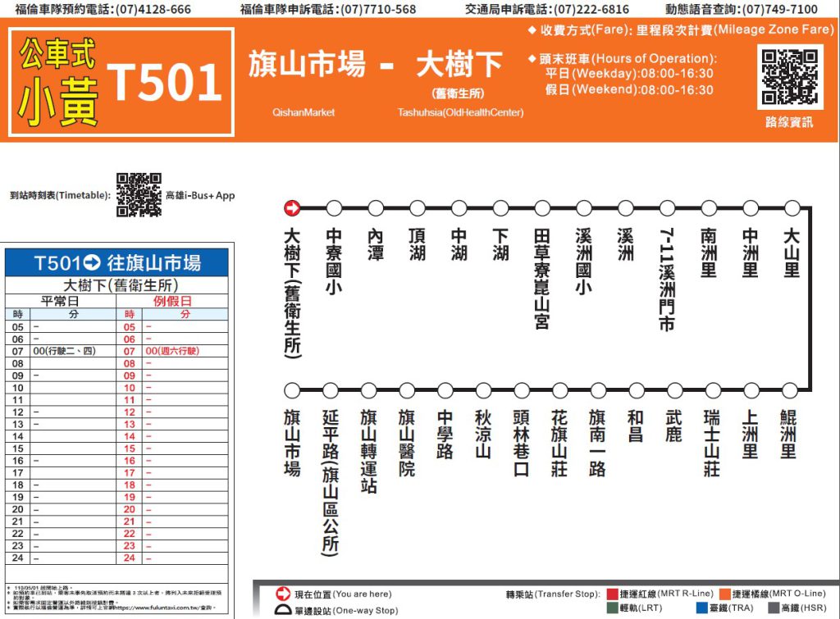Viewport: 840px width, 619px height.
Task: Click the 'You are here' legend icon
Action: pos(283,594)
